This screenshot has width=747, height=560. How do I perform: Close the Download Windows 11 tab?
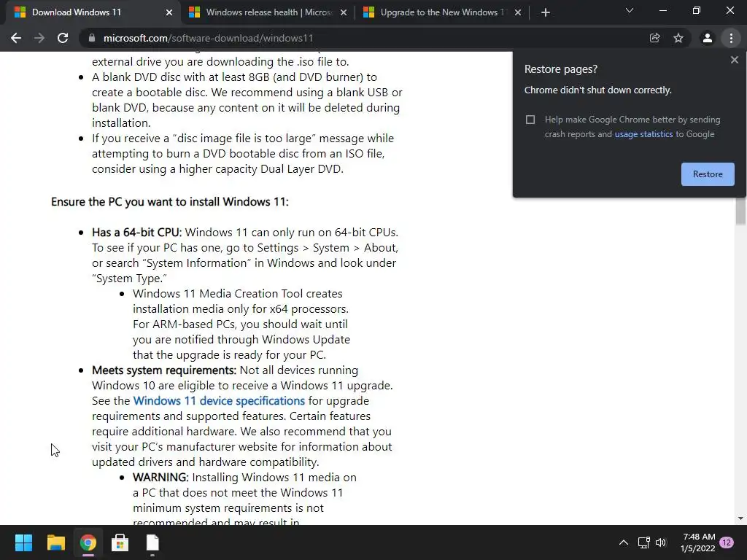click(169, 12)
